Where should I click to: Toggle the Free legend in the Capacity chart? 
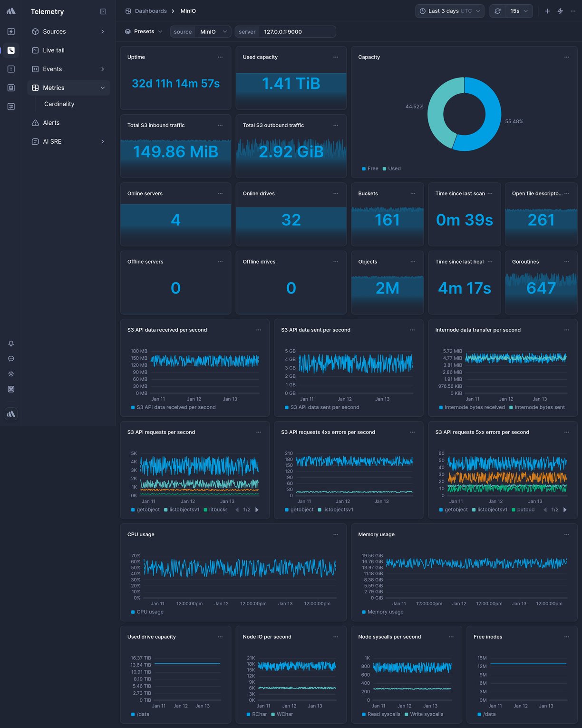370,168
